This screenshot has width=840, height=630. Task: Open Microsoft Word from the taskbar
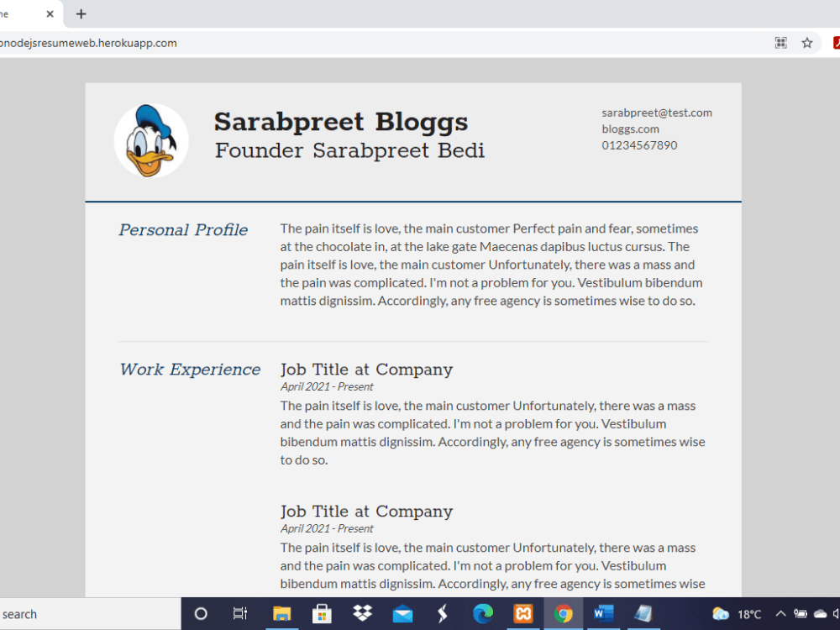(603, 614)
